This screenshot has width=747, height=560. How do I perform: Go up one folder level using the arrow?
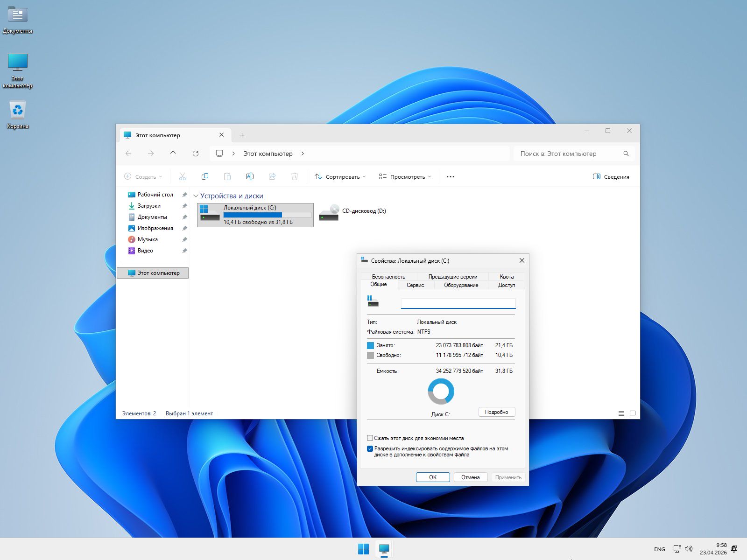173,154
